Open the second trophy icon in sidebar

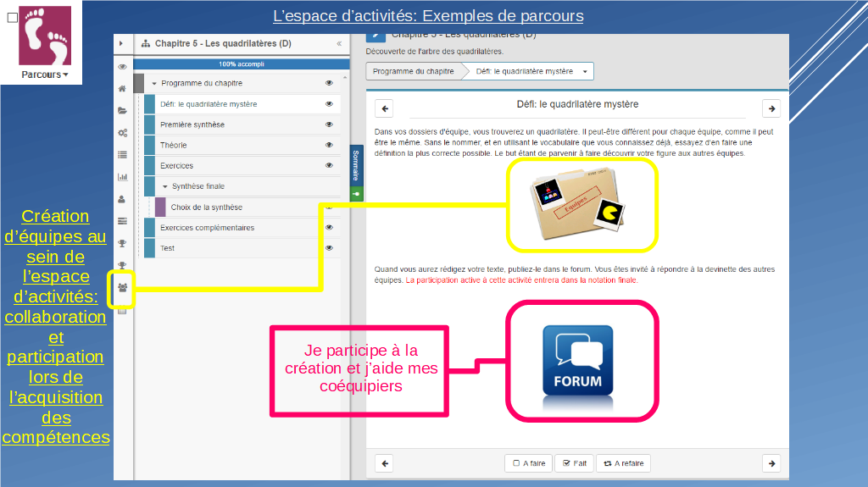click(x=122, y=266)
